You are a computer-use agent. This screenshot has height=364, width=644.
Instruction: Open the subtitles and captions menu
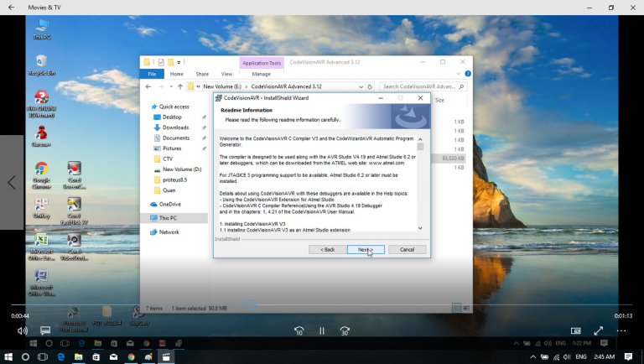(x=45, y=330)
